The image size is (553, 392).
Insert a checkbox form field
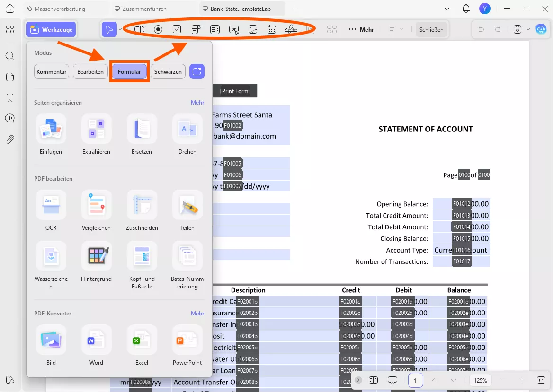pyautogui.click(x=177, y=30)
